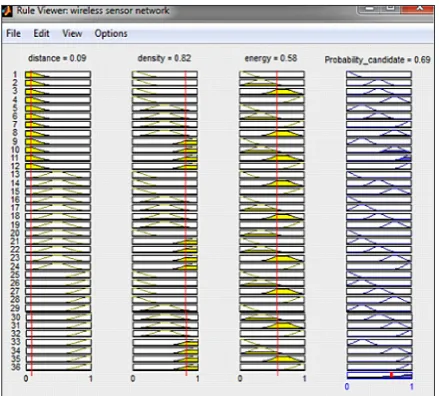This screenshot has width=439, height=396.
Task: Select rule number 33
Action: click(x=15, y=342)
